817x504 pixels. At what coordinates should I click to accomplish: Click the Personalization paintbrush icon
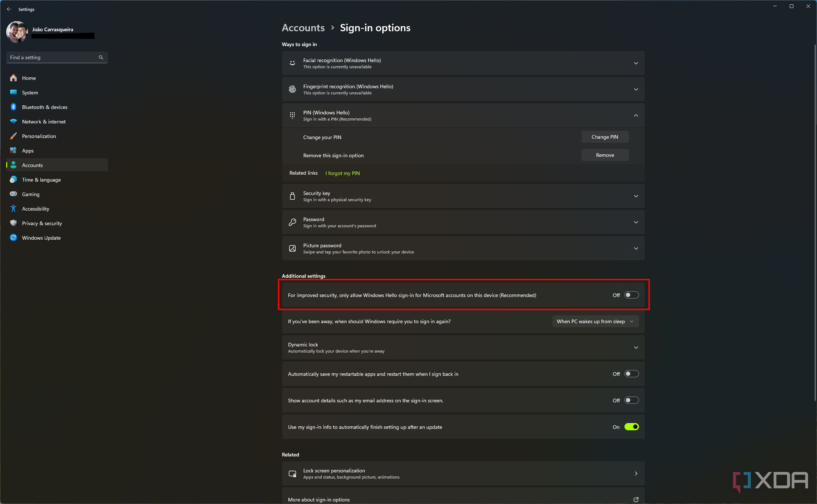tap(13, 136)
